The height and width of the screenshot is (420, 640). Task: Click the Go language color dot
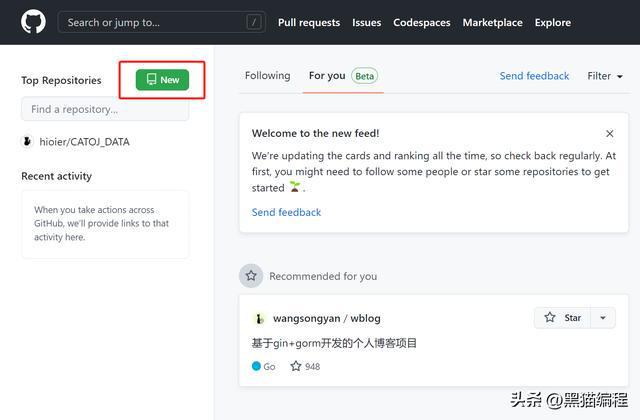click(x=257, y=367)
